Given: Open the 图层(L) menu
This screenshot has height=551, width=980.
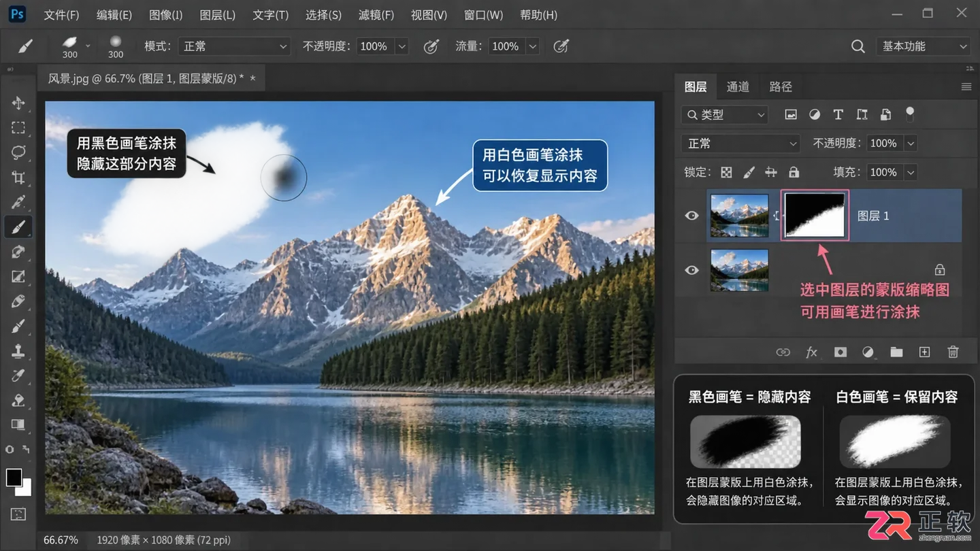Looking at the screenshot, I should (x=218, y=14).
